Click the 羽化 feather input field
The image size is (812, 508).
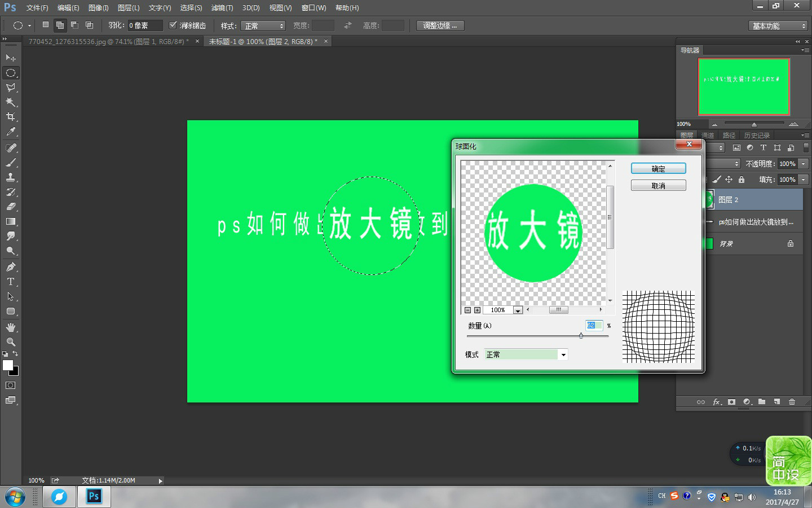tap(145, 25)
